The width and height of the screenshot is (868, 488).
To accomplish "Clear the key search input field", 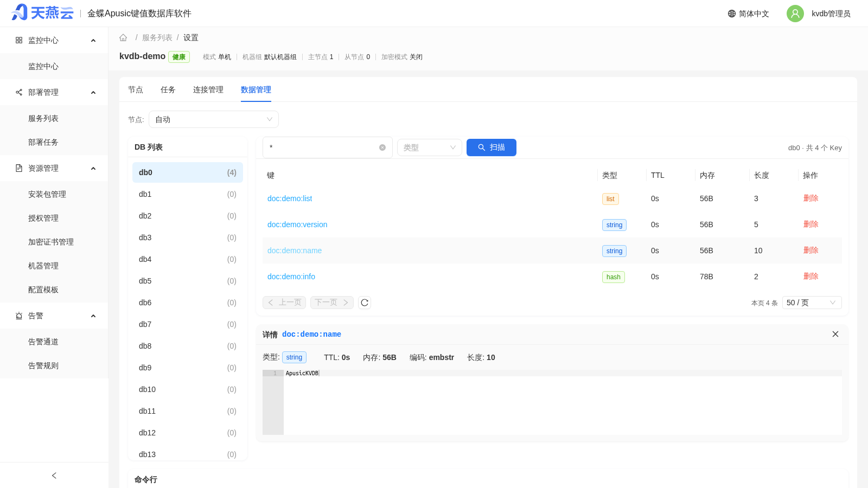I will (x=382, y=147).
